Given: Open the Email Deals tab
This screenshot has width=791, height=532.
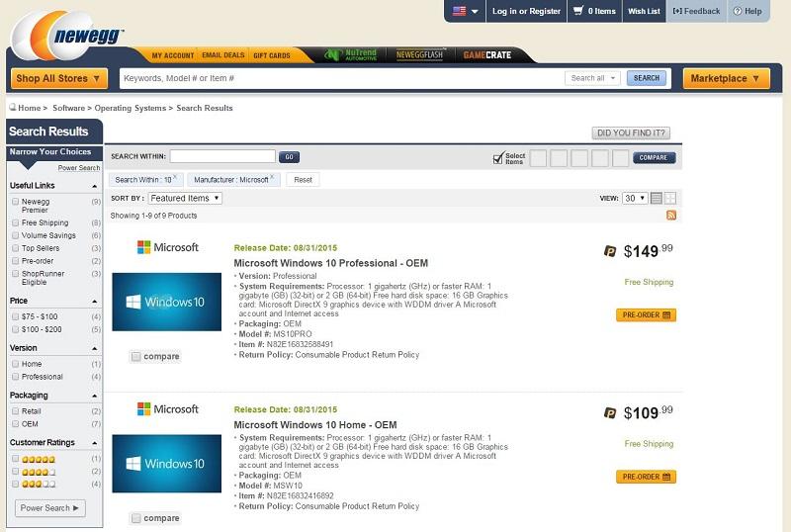Looking at the screenshot, I should coord(223,55).
